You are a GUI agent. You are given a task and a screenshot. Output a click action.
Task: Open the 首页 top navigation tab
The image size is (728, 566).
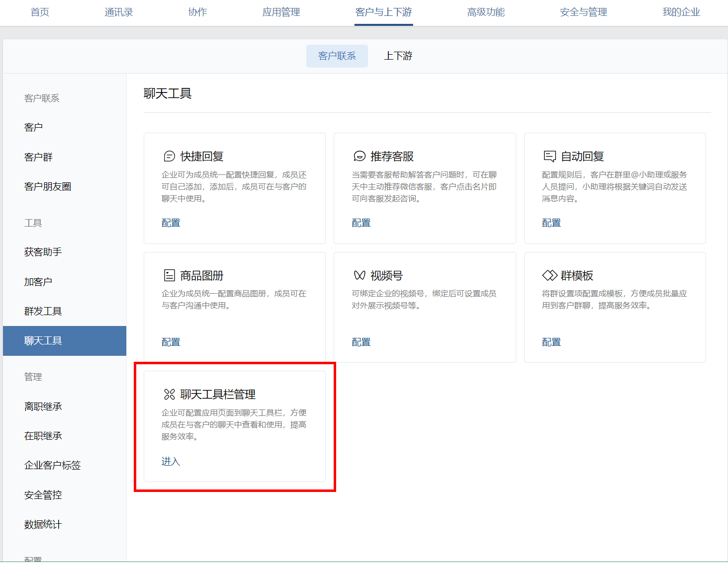(x=40, y=12)
